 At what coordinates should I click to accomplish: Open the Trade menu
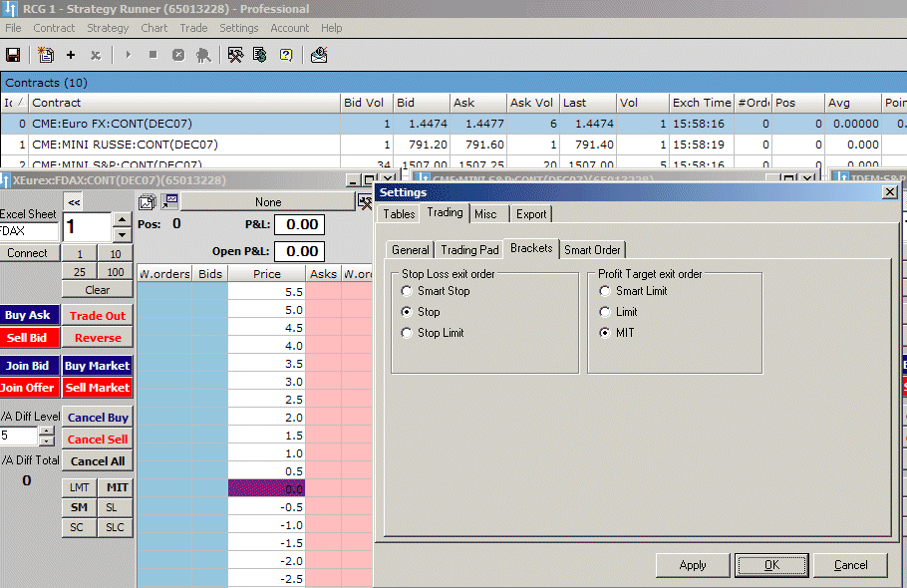(193, 28)
